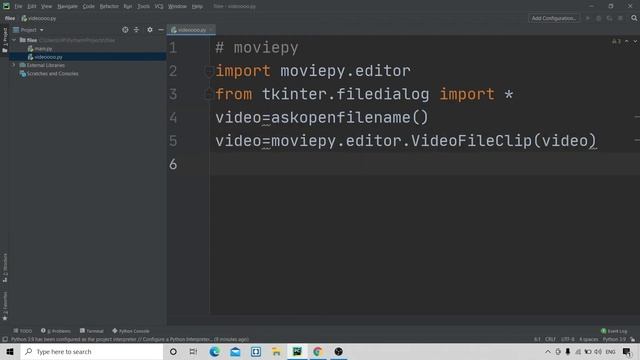The width and height of the screenshot is (640, 360).
Task: Click the CRLF line separator in status bar
Action: (x=550, y=339)
